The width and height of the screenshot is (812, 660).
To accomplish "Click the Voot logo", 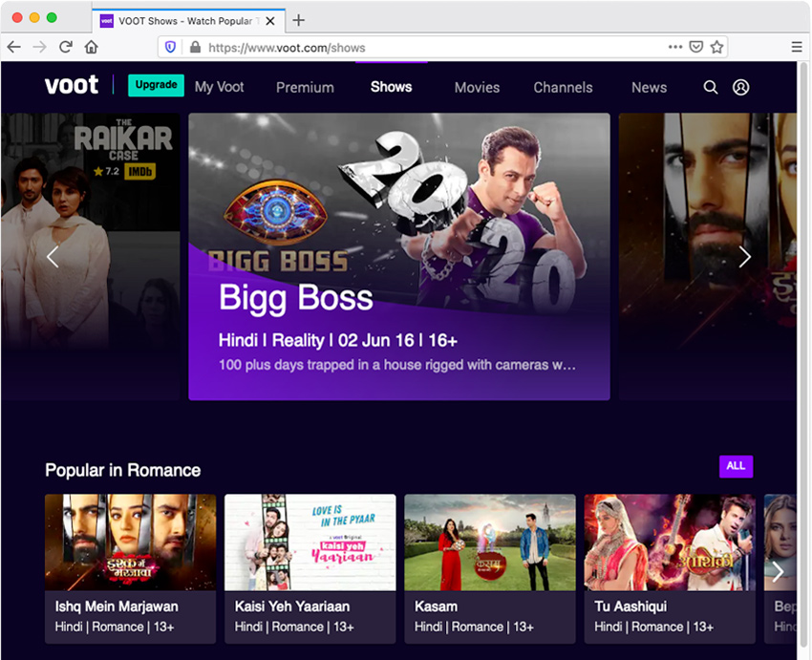I will click(x=72, y=85).
